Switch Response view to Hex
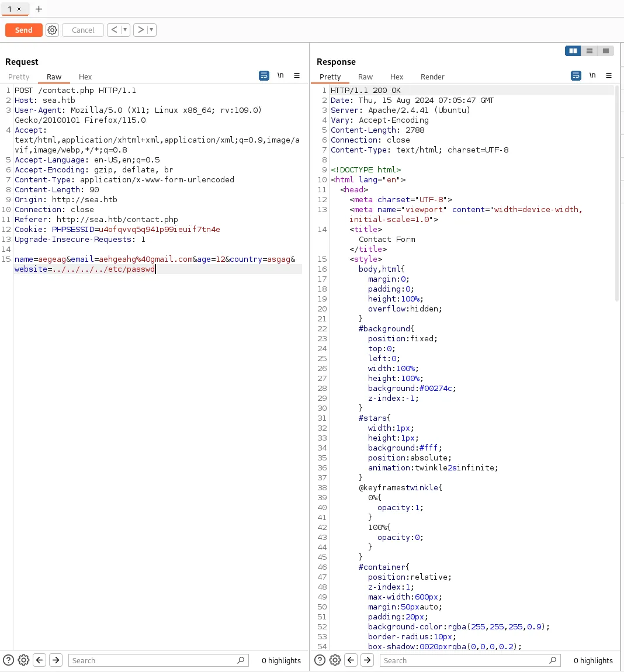Screen dimensions: 624x672 point(397,77)
